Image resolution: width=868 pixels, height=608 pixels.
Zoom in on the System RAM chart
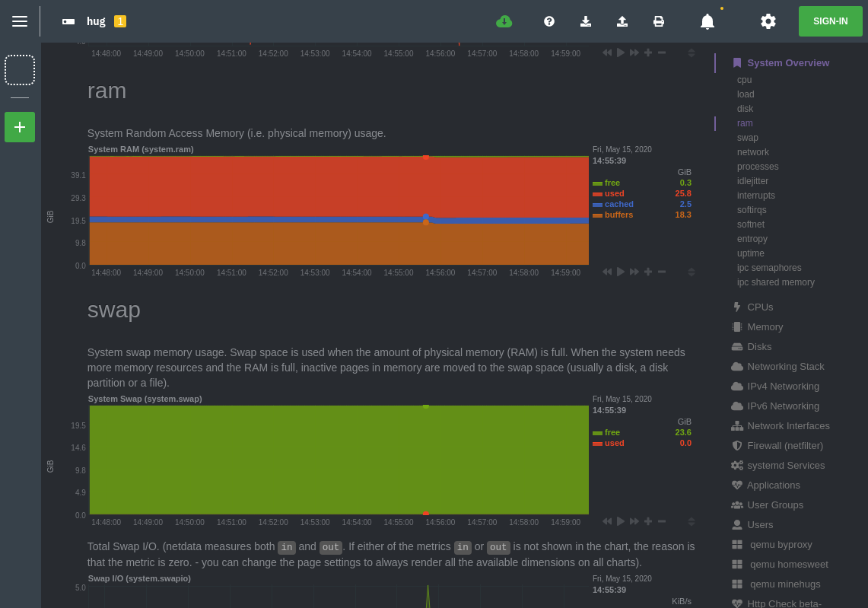[x=648, y=272]
